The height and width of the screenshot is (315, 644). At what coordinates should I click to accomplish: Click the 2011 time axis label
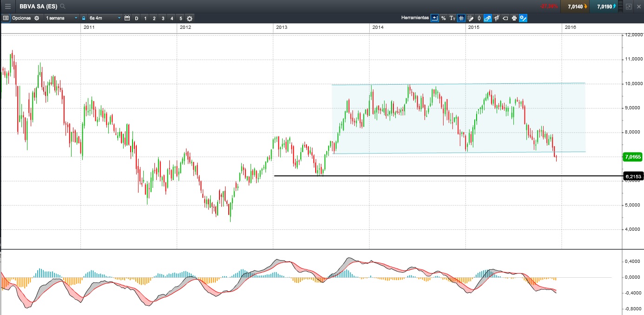(x=89, y=27)
